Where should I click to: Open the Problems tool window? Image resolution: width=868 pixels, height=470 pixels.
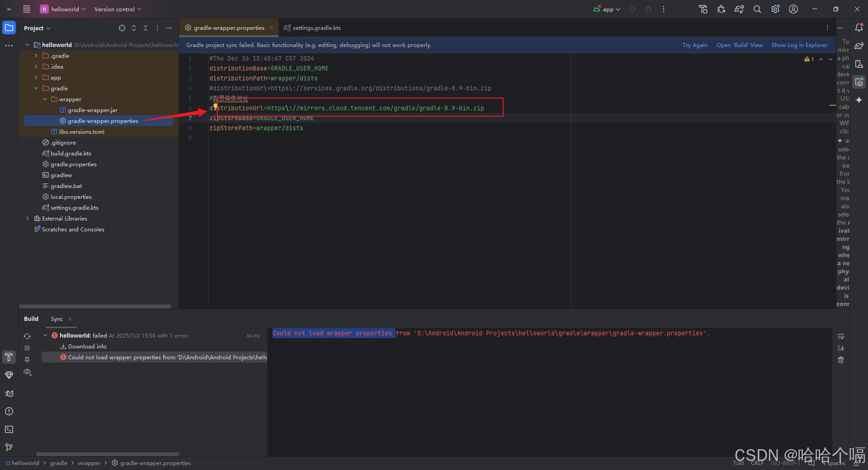tap(9, 411)
